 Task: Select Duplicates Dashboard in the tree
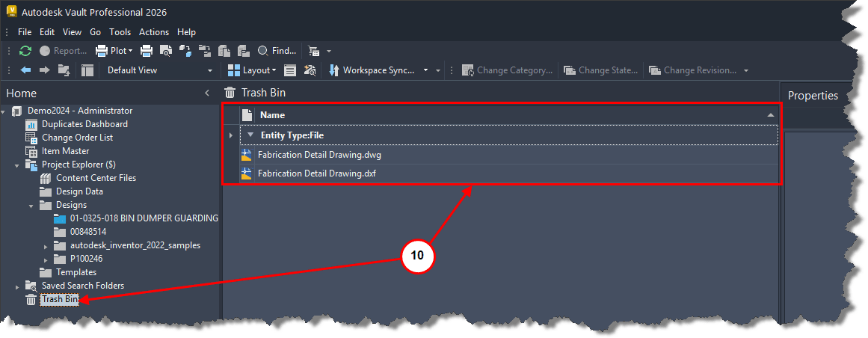[x=84, y=124]
